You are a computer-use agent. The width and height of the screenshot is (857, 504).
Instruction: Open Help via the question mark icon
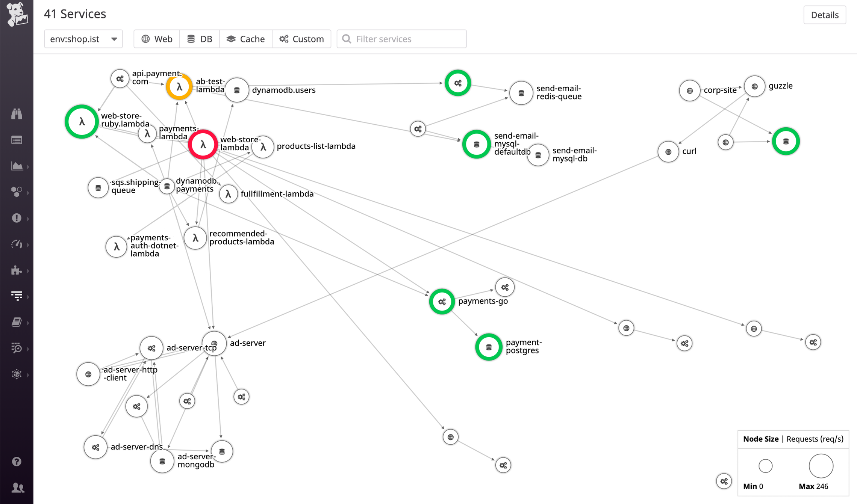[17, 461]
